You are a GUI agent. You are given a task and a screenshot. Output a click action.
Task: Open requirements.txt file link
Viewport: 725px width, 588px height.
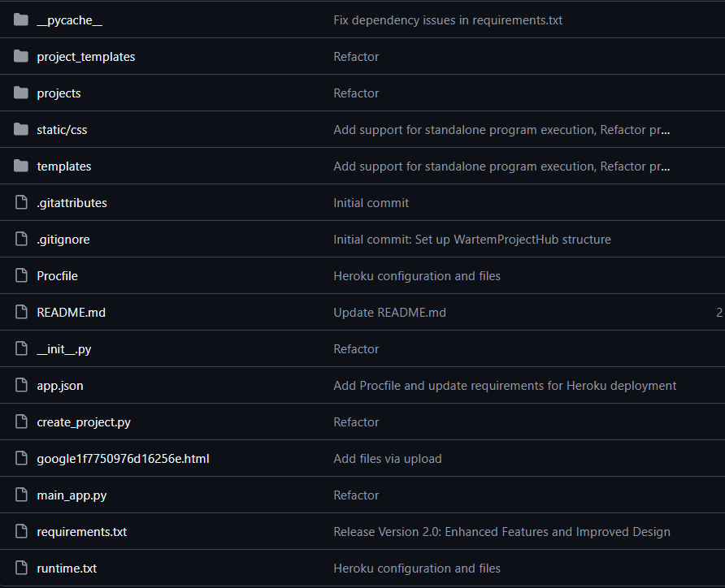(81, 531)
